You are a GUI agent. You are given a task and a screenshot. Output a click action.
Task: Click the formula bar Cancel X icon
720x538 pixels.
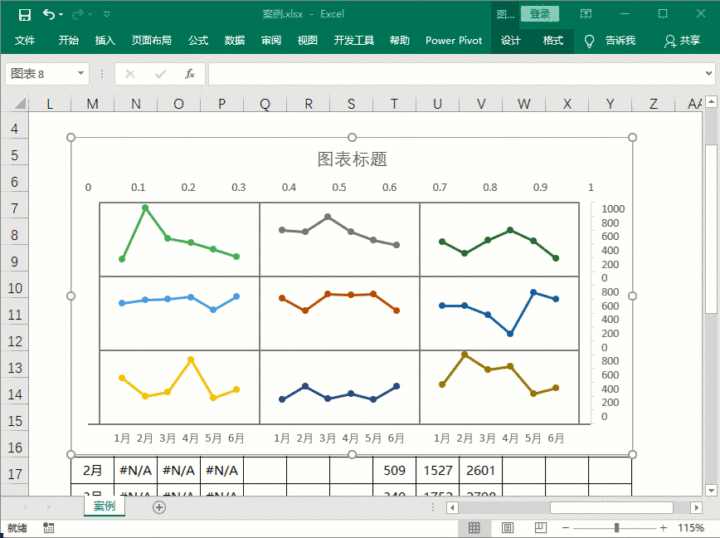(130, 74)
